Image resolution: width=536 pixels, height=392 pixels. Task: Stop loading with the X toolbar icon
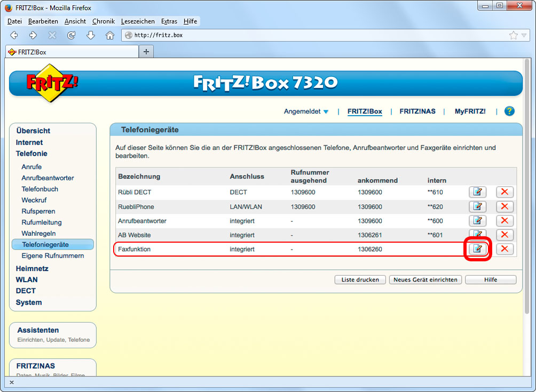(x=52, y=35)
